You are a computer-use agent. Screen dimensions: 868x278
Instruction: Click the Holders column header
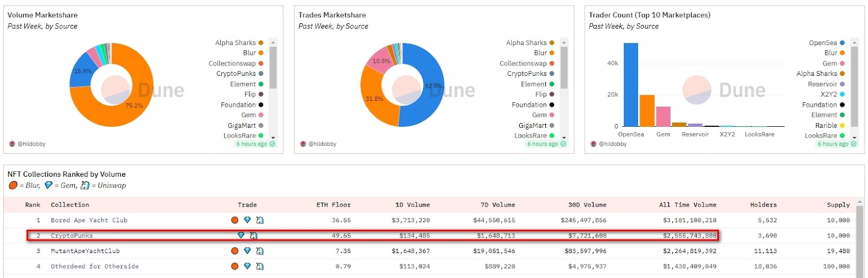click(x=763, y=205)
